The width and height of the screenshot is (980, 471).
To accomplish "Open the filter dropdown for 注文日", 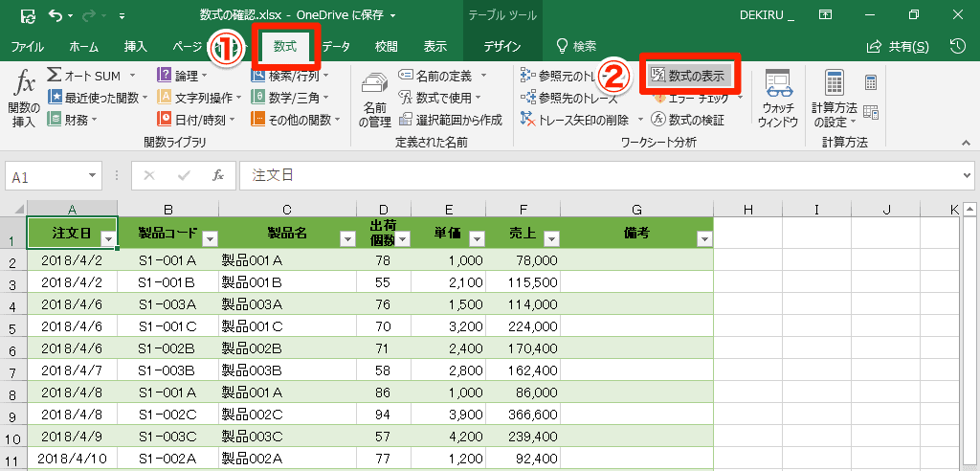I will [x=108, y=239].
